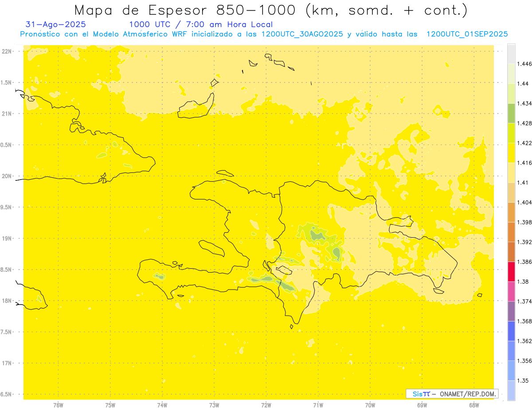The height and width of the screenshot is (411, 532).
Task: Click the colorbar value '1.38'
Action: click(x=523, y=282)
